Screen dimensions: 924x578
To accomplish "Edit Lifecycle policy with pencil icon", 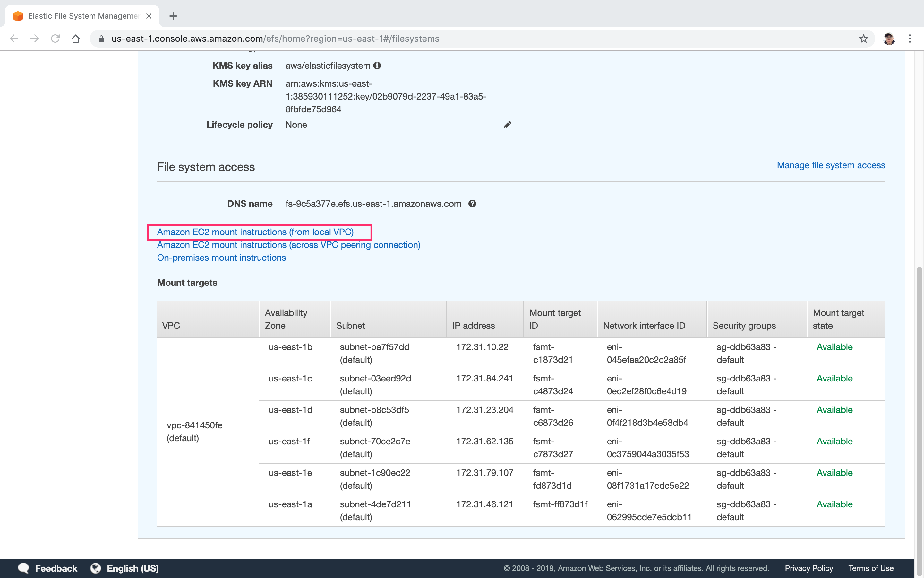I will click(507, 125).
